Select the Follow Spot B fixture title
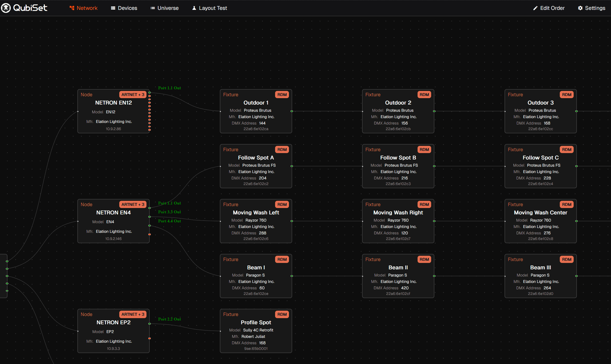The height and width of the screenshot is (364, 611). [x=398, y=158]
